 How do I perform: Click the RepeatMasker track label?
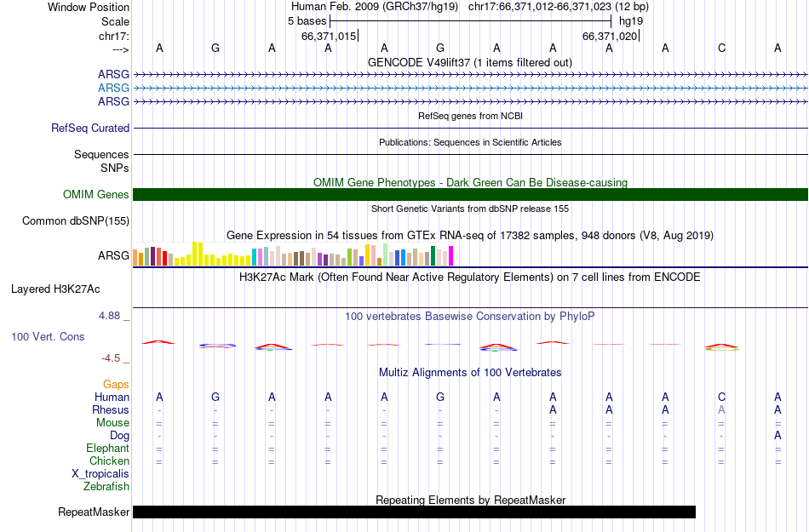pyautogui.click(x=94, y=512)
